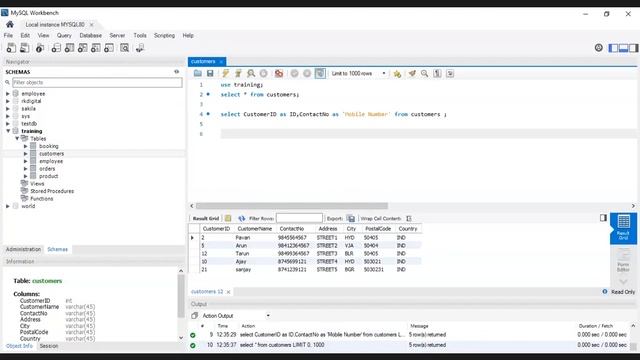
Task: Close the customers query tab
Action: tap(221, 62)
